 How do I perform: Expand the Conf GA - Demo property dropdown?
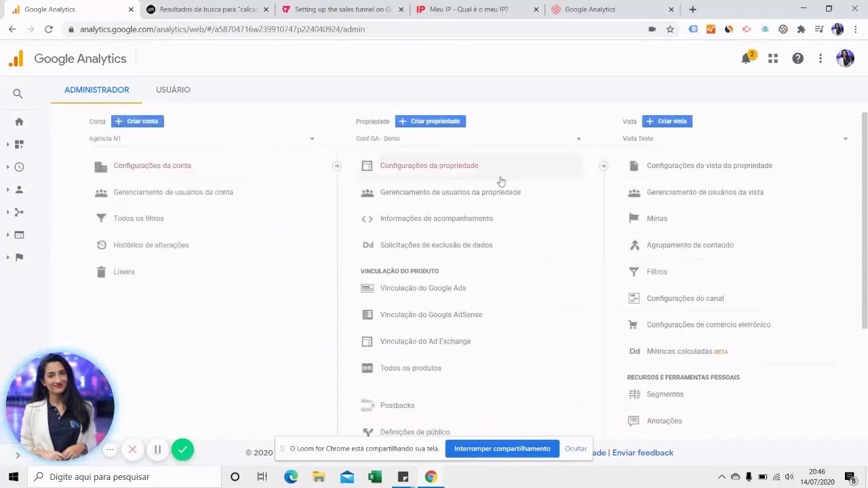click(469, 138)
